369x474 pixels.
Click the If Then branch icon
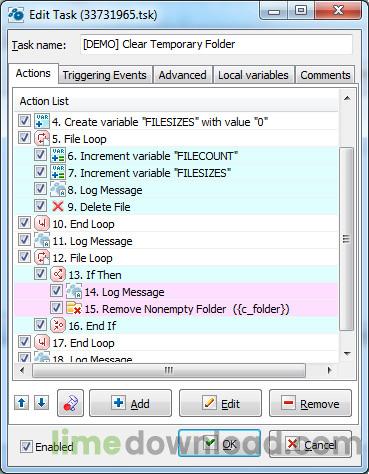click(x=58, y=275)
